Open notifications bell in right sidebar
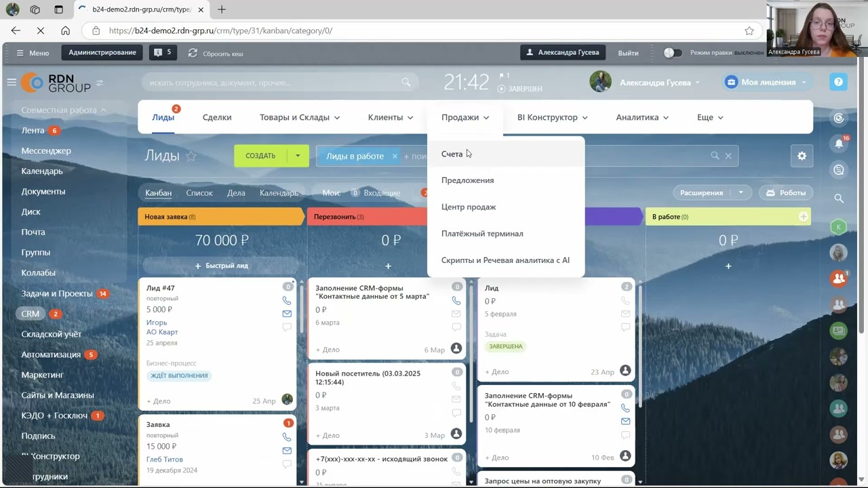 tap(839, 144)
